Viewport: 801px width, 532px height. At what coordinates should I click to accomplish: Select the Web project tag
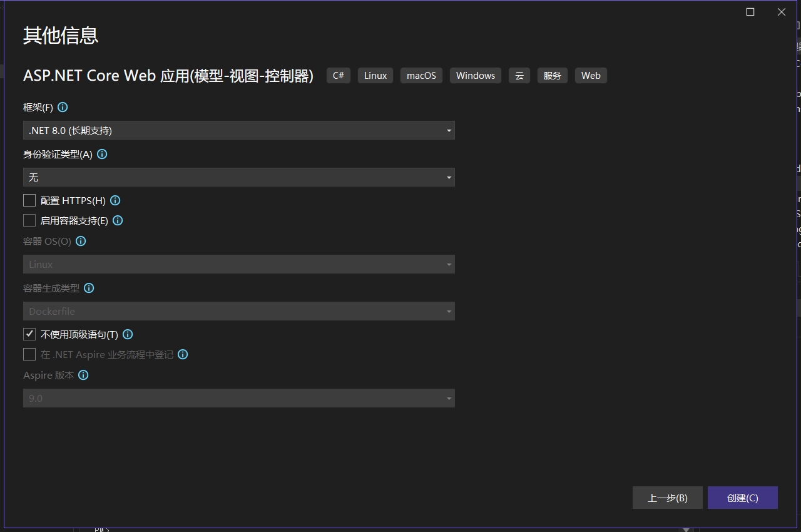590,75
